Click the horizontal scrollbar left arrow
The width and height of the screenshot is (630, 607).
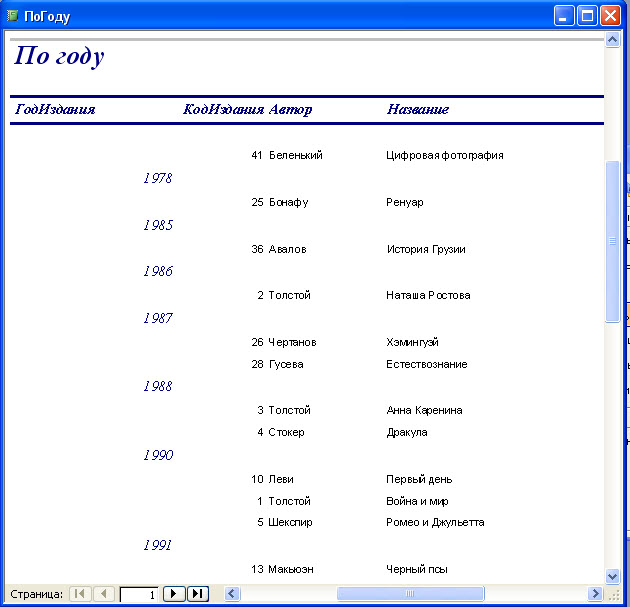pyautogui.click(x=232, y=593)
